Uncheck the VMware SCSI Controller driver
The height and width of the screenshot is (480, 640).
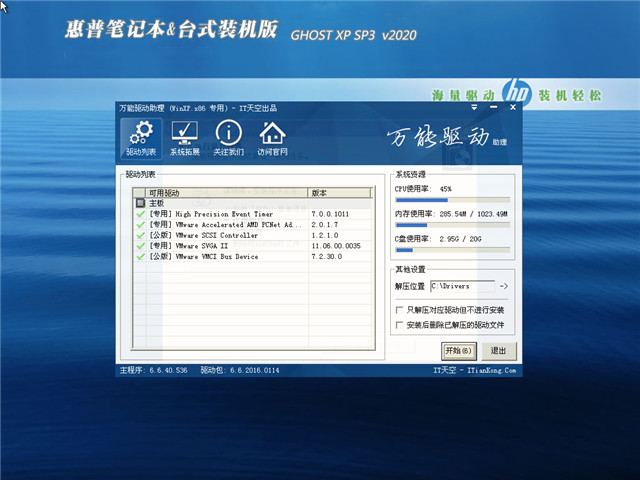(x=140, y=235)
